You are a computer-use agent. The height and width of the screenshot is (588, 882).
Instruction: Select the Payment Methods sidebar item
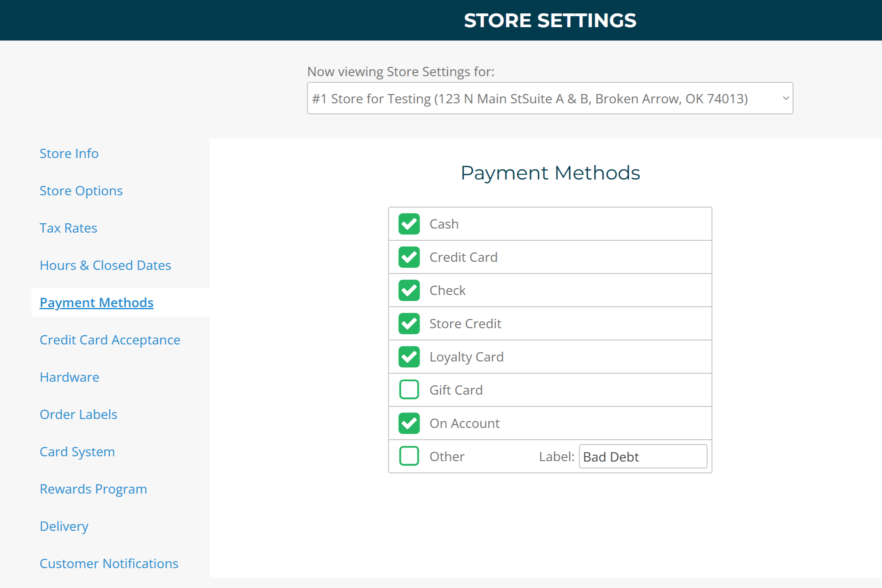96,303
